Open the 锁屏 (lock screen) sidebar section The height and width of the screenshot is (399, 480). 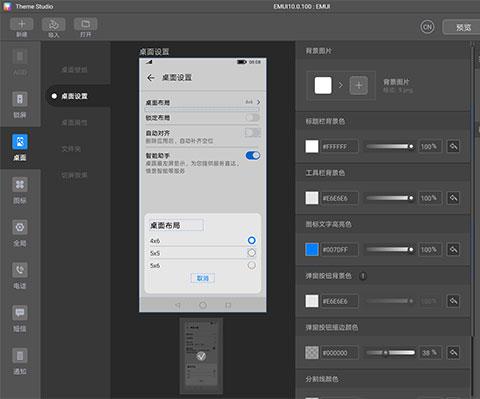(x=20, y=105)
